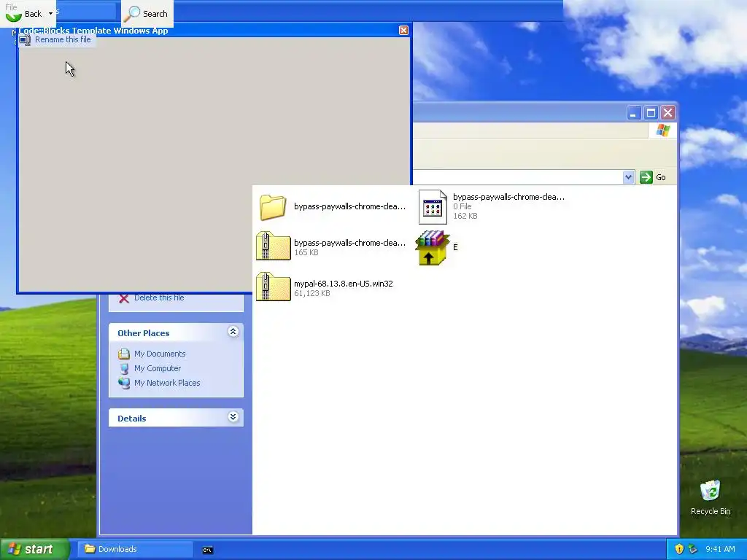Switch to the command prompt taskbar item
This screenshot has height=560, width=747.
pos(208,550)
